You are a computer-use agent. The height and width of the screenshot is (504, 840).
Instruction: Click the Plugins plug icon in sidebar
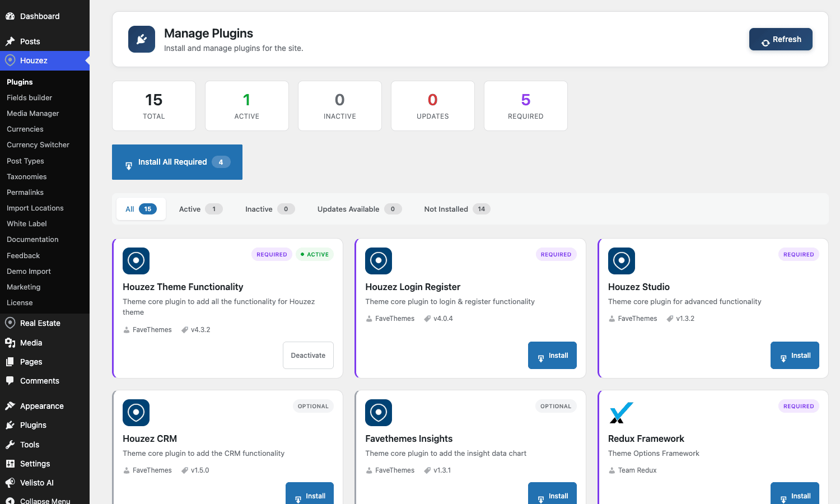[x=10, y=425]
